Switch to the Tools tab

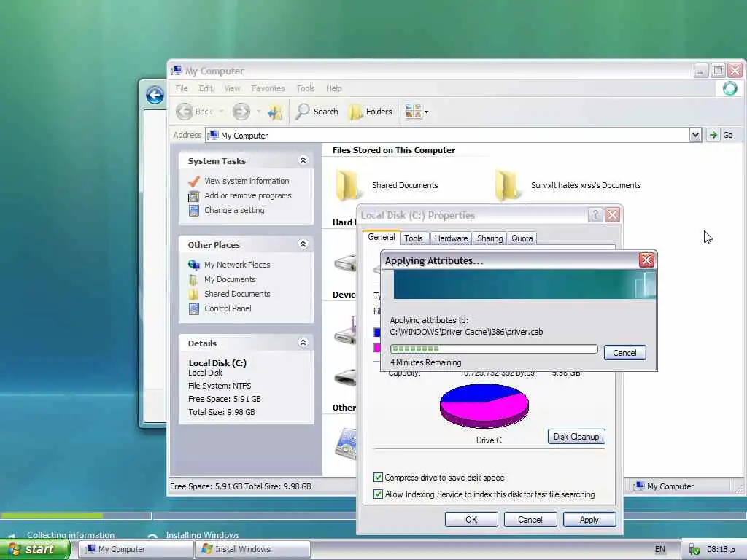point(414,238)
